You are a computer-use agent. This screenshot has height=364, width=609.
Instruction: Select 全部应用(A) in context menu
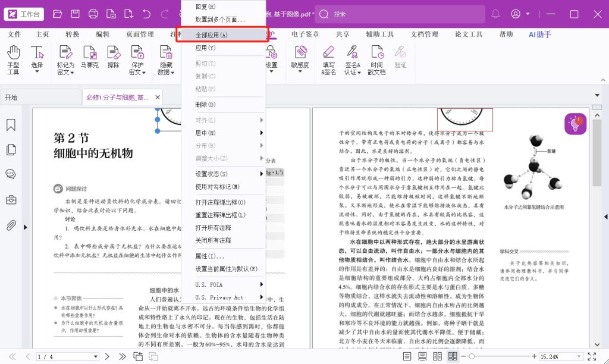pyautogui.click(x=223, y=35)
